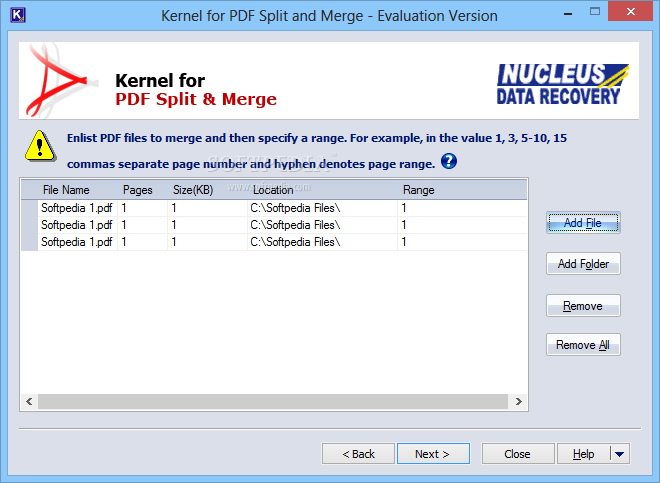
Task: Click the Range column header
Action: tap(462, 190)
